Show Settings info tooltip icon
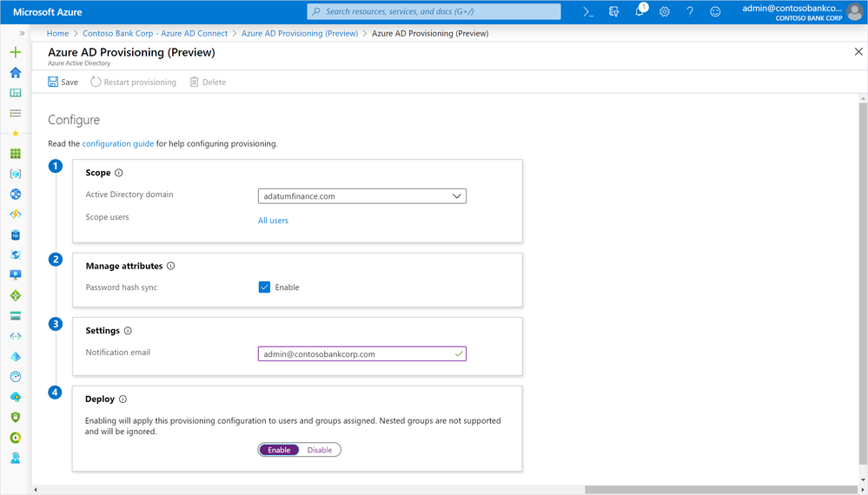 pyautogui.click(x=128, y=331)
